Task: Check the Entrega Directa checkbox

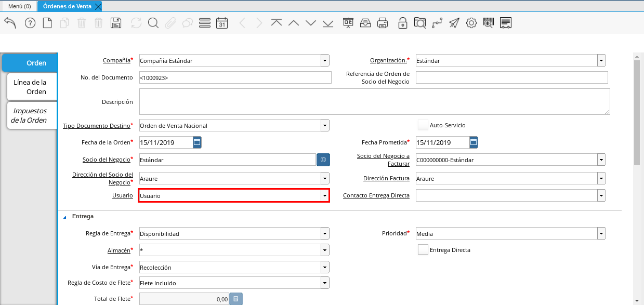Action: point(423,250)
